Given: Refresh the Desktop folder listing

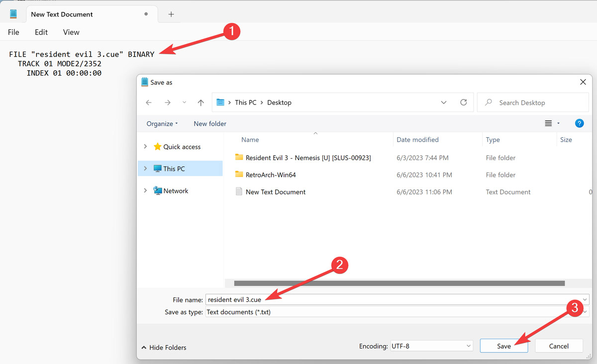Looking at the screenshot, I should 463,102.
